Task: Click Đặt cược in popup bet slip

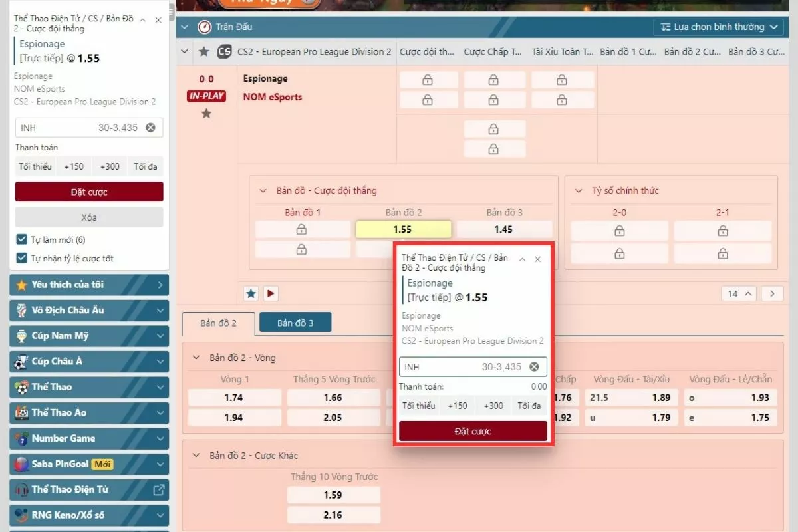Action: coord(473,431)
